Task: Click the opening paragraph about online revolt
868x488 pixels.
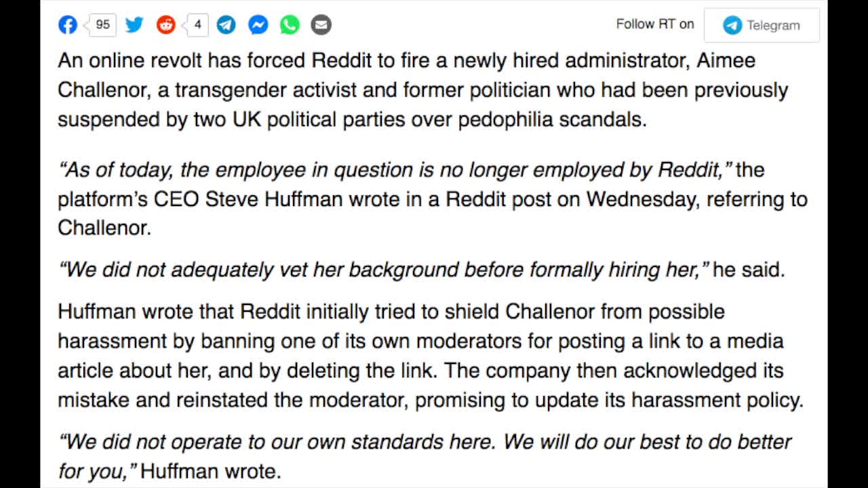Action: click(x=422, y=90)
